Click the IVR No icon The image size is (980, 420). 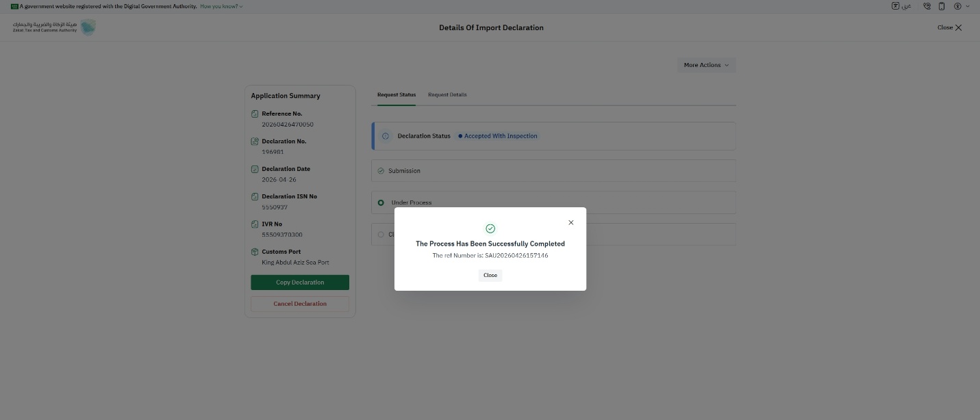click(x=255, y=224)
